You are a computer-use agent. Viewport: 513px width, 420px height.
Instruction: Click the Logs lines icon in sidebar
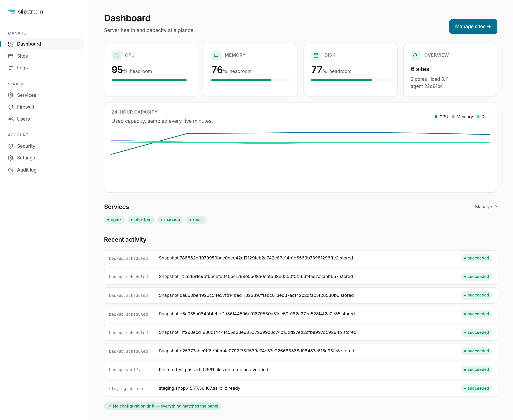tap(11, 68)
